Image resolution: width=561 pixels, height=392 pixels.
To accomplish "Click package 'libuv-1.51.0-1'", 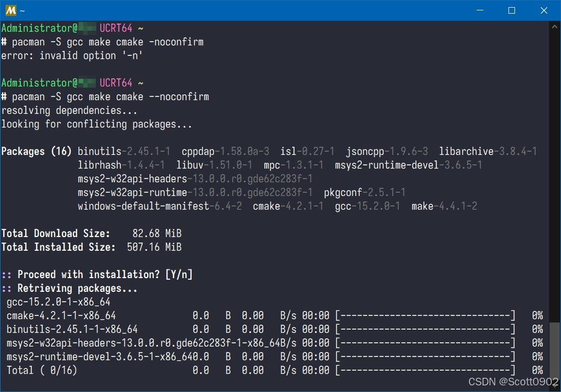I will tap(215, 165).
